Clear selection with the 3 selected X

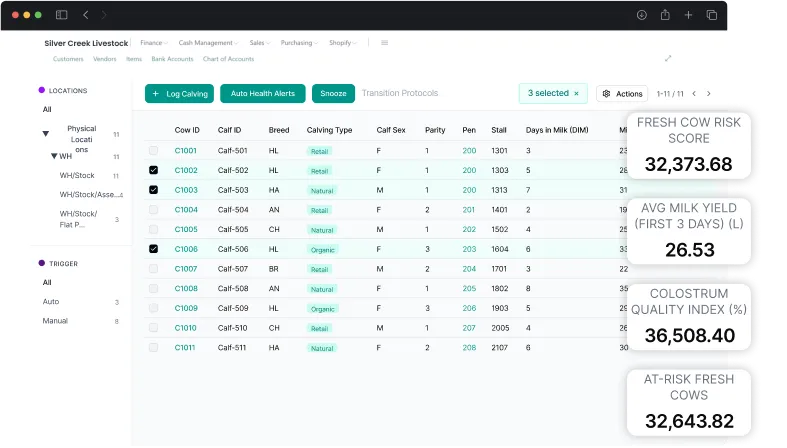click(576, 93)
